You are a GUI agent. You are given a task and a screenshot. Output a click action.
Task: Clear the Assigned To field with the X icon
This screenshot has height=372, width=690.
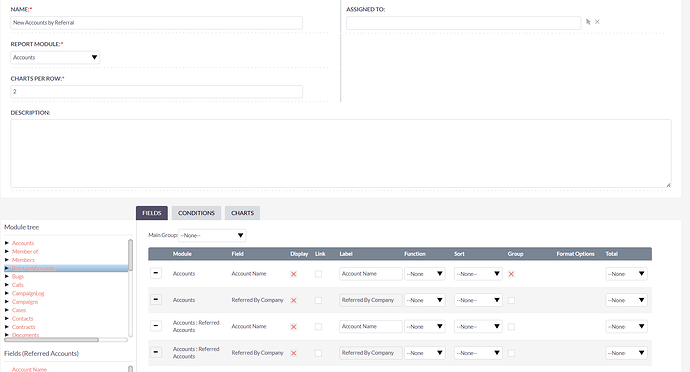597,22
